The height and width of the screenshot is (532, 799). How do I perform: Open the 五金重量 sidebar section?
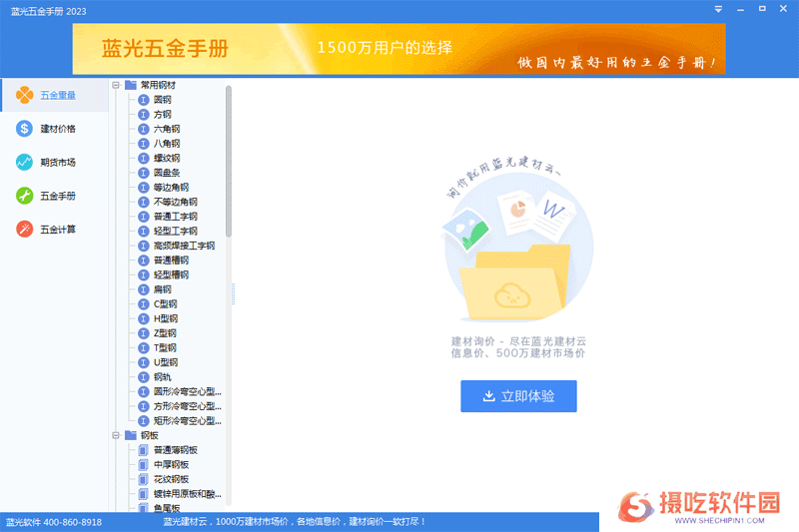tap(55, 95)
